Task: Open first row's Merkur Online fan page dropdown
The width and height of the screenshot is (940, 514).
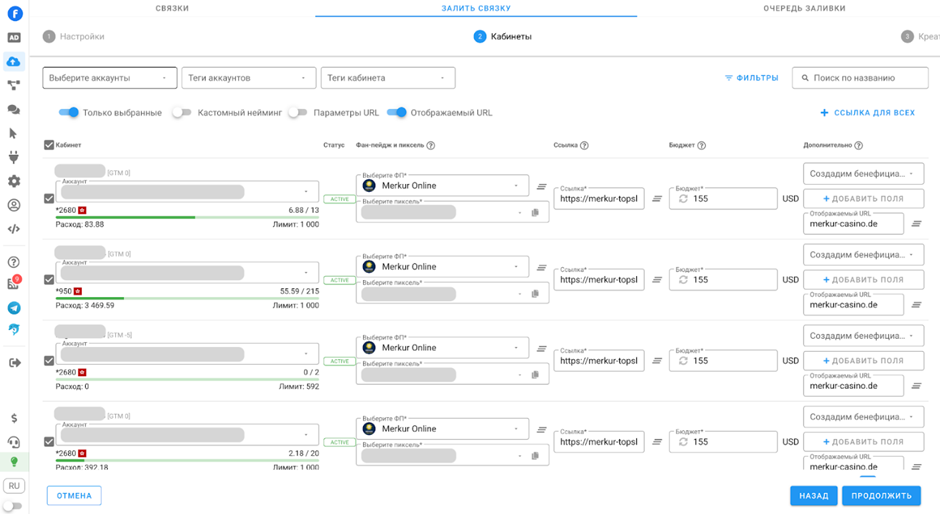Action: pos(443,185)
